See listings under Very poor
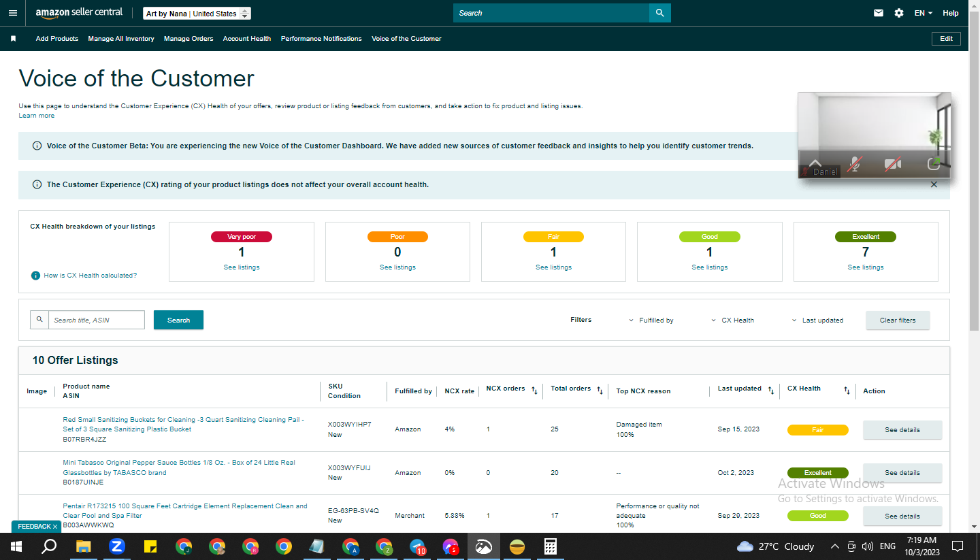The image size is (980, 560). (x=242, y=267)
